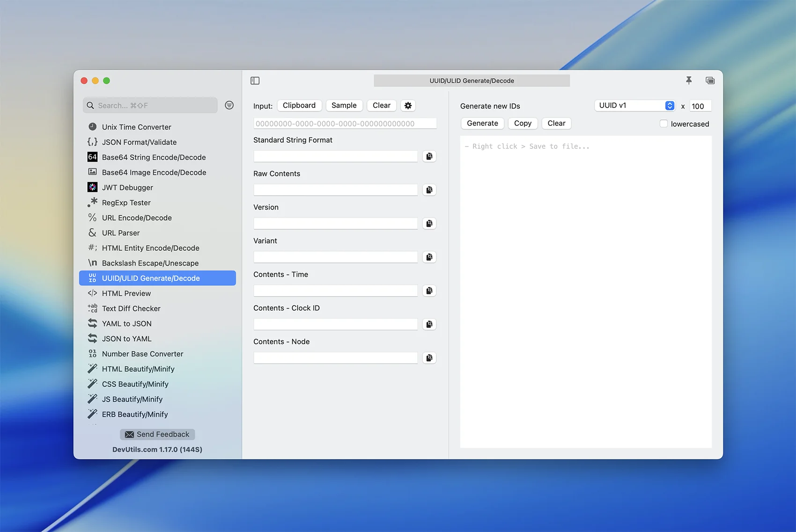This screenshot has width=796, height=532.
Task: Copy the Contents - Node value
Action: [429, 358]
